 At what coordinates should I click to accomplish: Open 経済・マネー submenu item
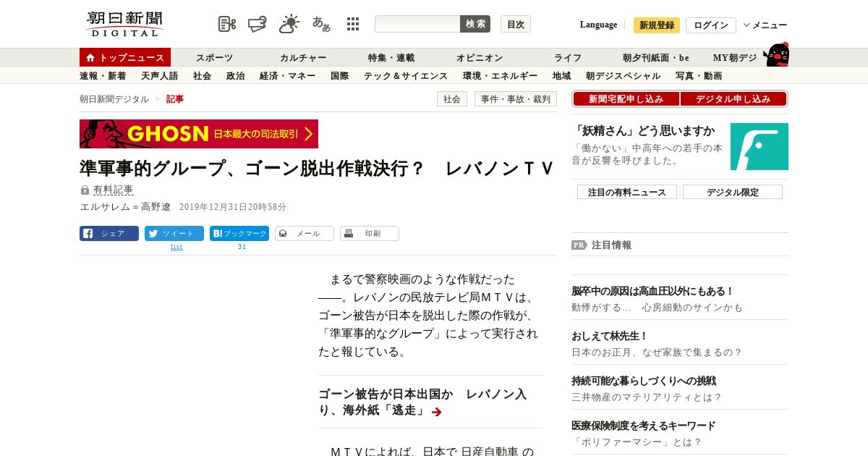tap(288, 75)
